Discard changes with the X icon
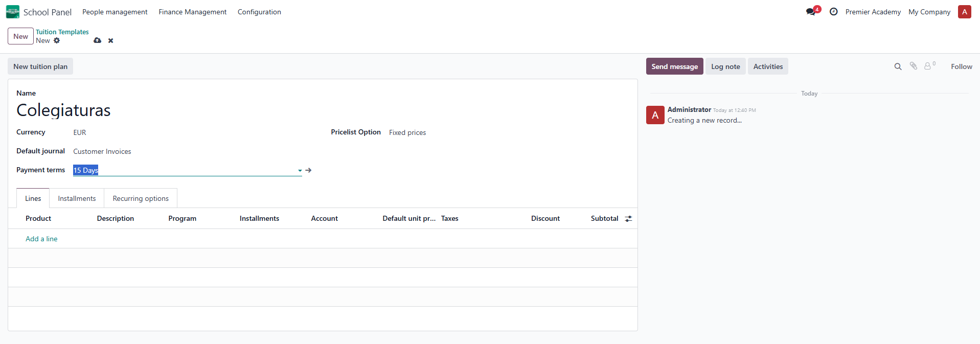The height and width of the screenshot is (344, 980). (x=110, y=41)
